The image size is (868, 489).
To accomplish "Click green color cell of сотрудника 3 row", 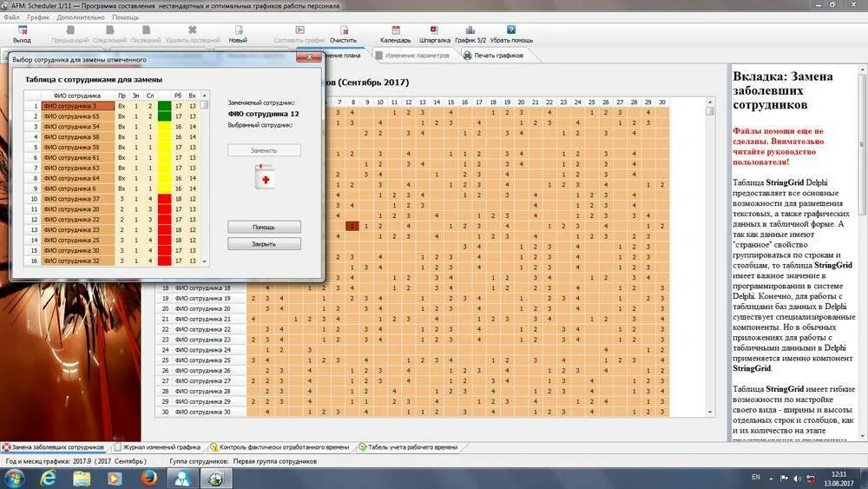I will (x=164, y=106).
